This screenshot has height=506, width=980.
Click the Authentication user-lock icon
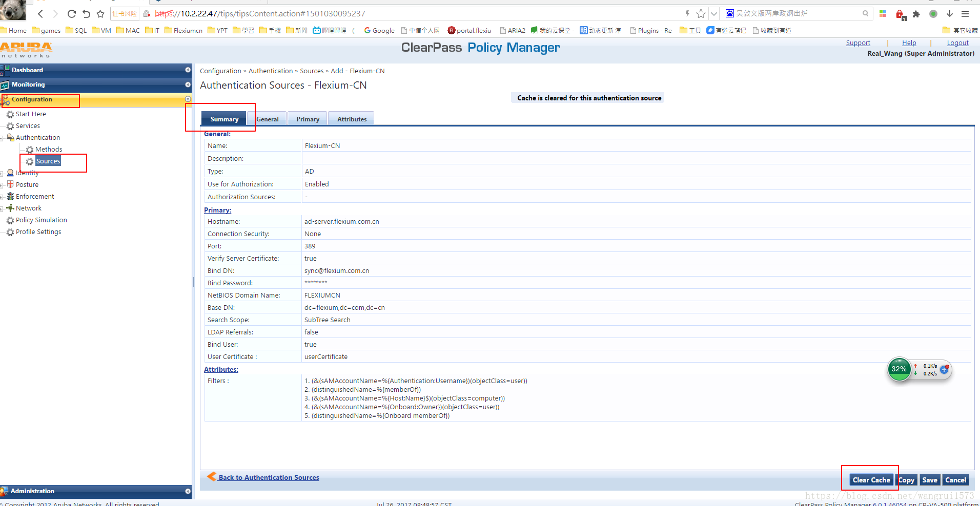point(10,137)
